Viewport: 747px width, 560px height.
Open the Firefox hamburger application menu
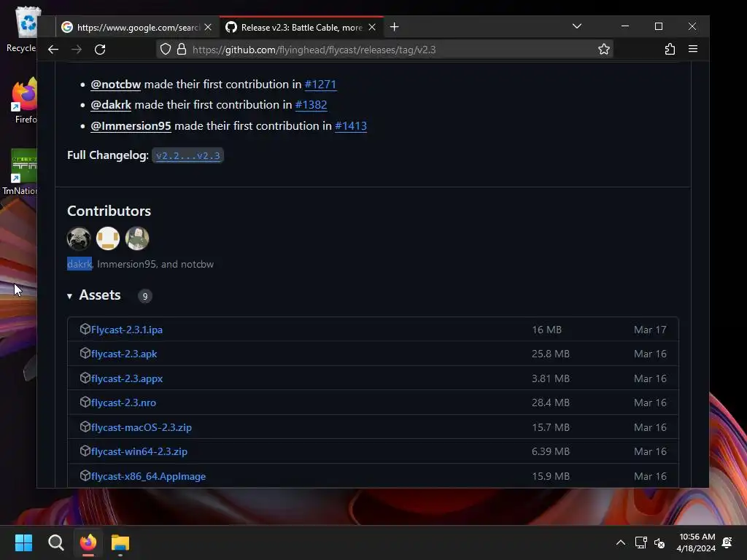[693, 49]
